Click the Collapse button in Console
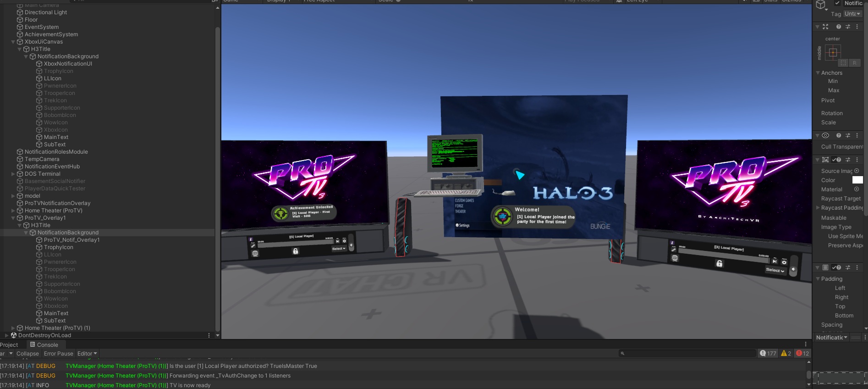Image resolution: width=868 pixels, height=389 pixels. pyautogui.click(x=27, y=354)
